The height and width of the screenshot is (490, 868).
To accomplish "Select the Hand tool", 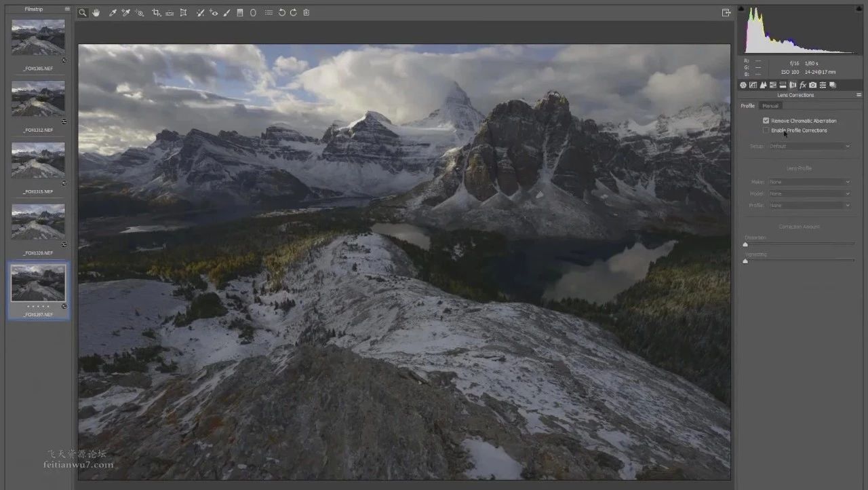I will 96,13.
